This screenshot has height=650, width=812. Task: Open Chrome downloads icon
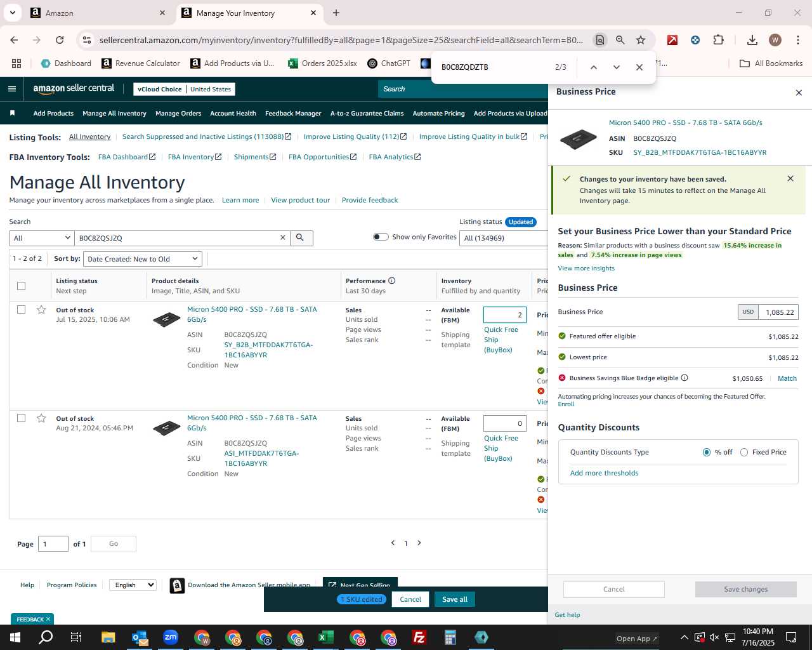[x=752, y=40]
